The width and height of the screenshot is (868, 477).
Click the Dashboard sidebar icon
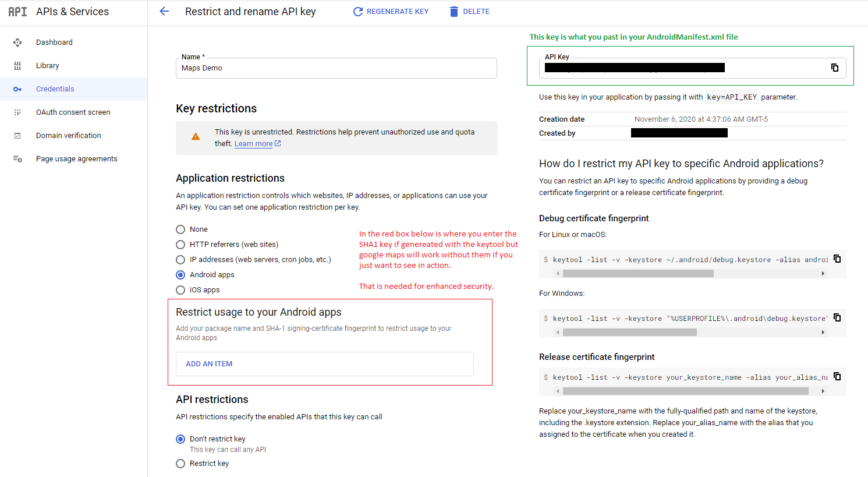(x=17, y=43)
